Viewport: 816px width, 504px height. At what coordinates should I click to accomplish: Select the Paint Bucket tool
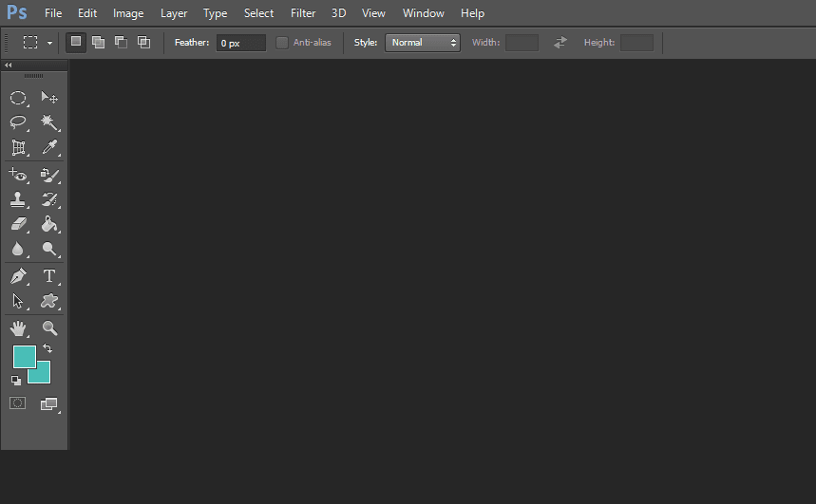[49, 224]
